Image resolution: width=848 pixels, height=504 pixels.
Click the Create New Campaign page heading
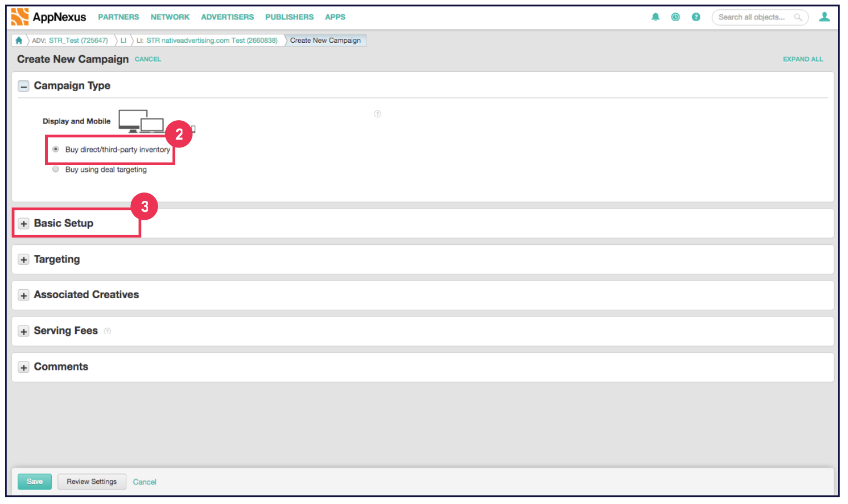pyautogui.click(x=73, y=59)
